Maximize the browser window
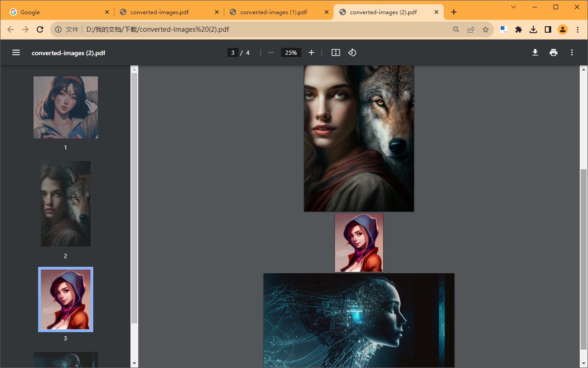The height and width of the screenshot is (368, 588). 556,7
